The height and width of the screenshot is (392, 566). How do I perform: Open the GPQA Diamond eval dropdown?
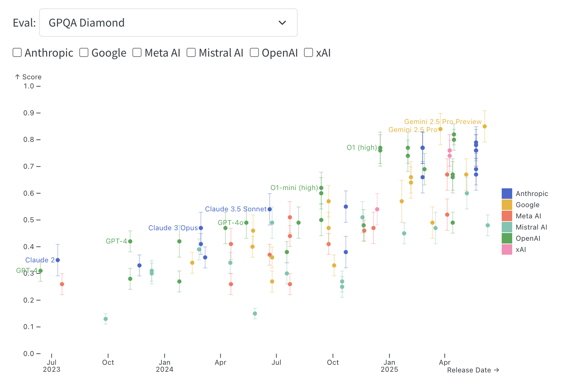tap(168, 23)
